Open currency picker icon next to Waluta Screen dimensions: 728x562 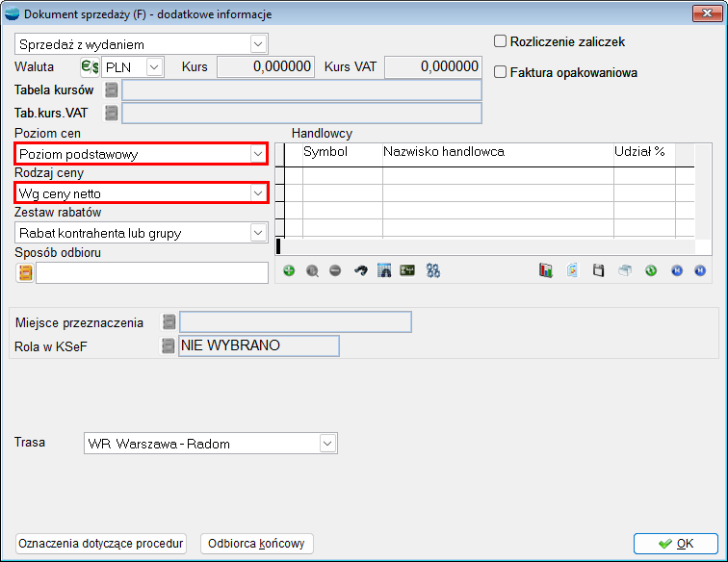point(90,66)
